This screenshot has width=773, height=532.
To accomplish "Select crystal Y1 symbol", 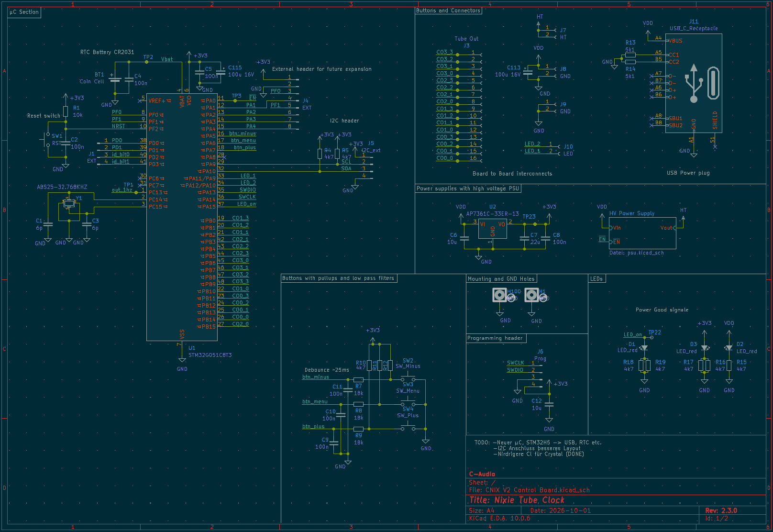I will 69,203.
